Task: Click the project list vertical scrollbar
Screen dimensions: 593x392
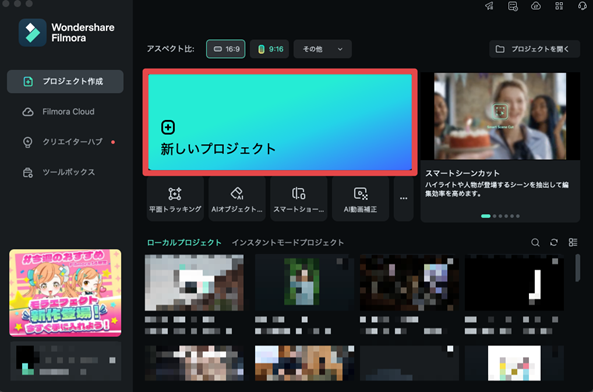Action: click(x=577, y=268)
